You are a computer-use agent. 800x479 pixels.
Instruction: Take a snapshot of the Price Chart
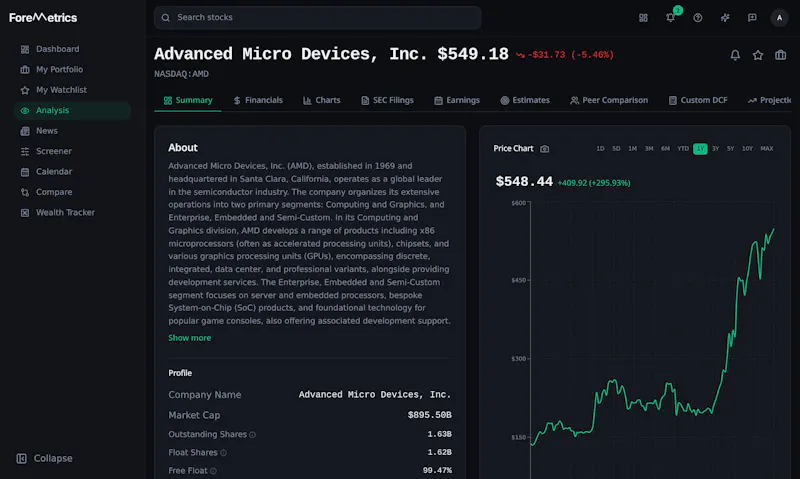(x=544, y=149)
